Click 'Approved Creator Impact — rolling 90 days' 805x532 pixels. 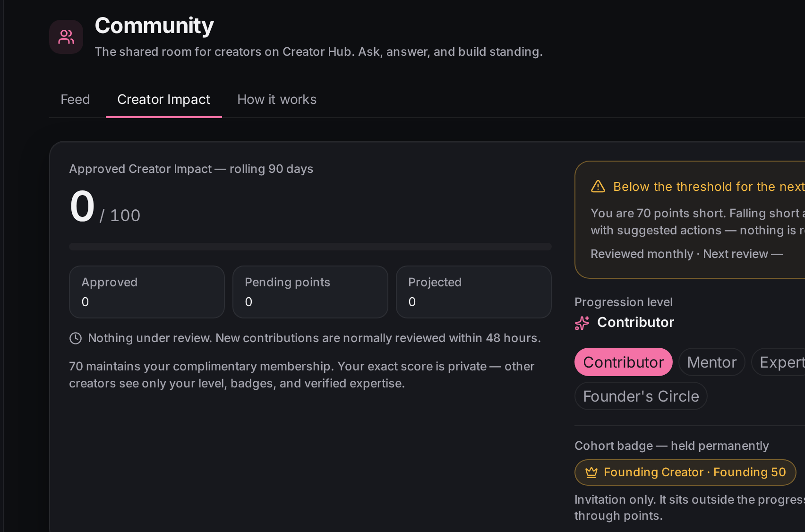click(191, 169)
